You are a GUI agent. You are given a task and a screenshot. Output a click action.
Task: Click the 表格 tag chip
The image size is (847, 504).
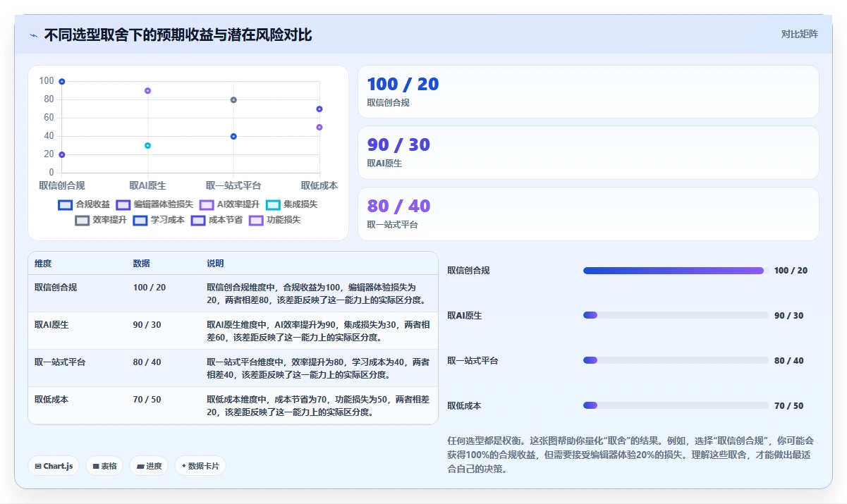pos(104,466)
